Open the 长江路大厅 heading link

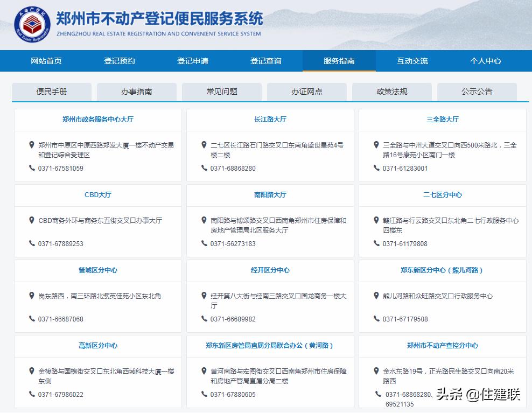[270, 120]
